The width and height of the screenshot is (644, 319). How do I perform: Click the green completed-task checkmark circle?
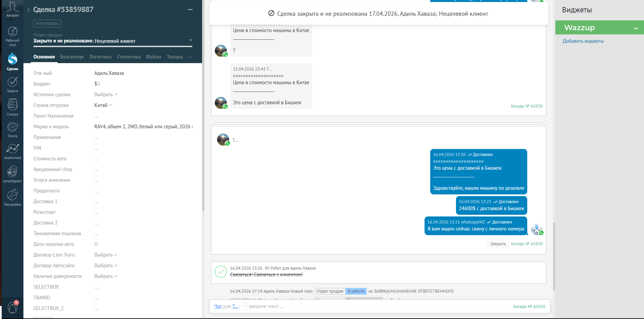[221, 272]
